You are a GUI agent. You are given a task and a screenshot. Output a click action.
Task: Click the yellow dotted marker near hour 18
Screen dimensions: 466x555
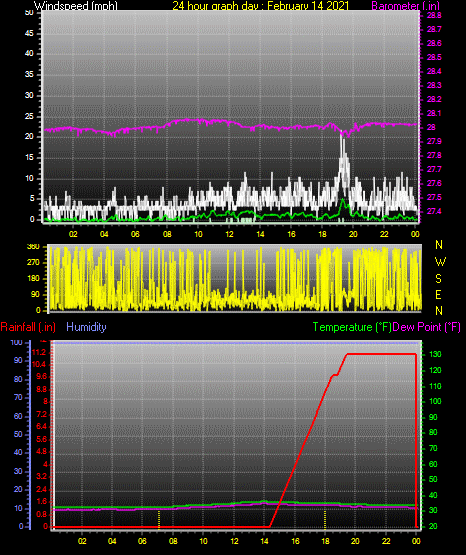[x=325, y=519]
